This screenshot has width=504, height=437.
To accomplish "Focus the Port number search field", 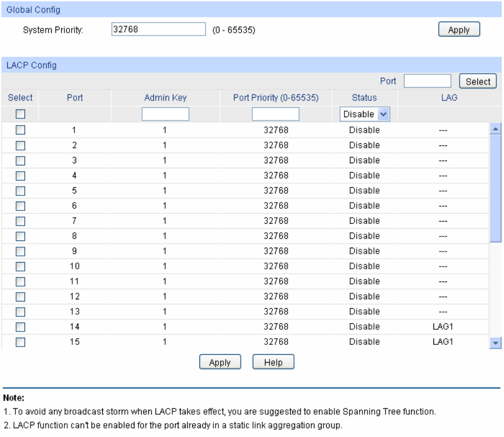I will [427, 82].
